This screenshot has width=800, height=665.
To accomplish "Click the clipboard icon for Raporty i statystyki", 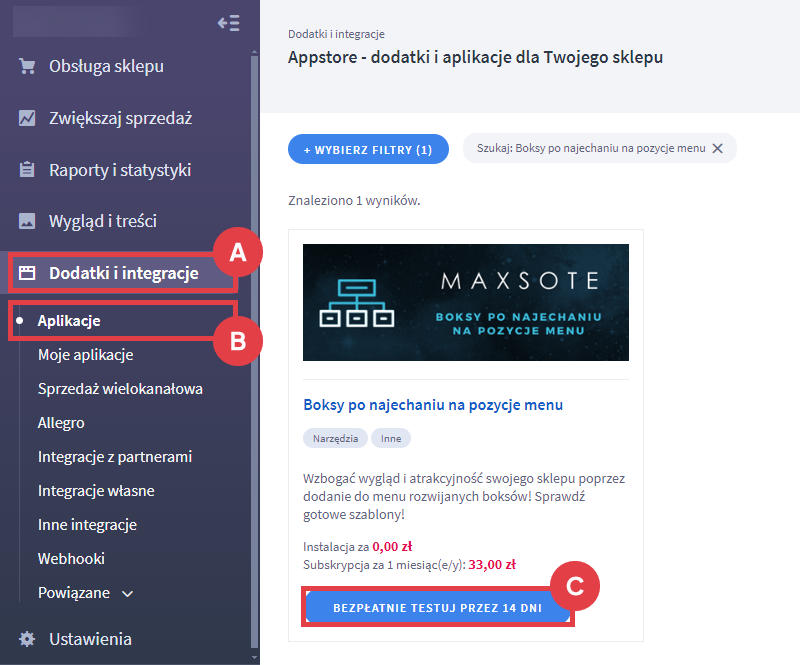I will pyautogui.click(x=27, y=169).
